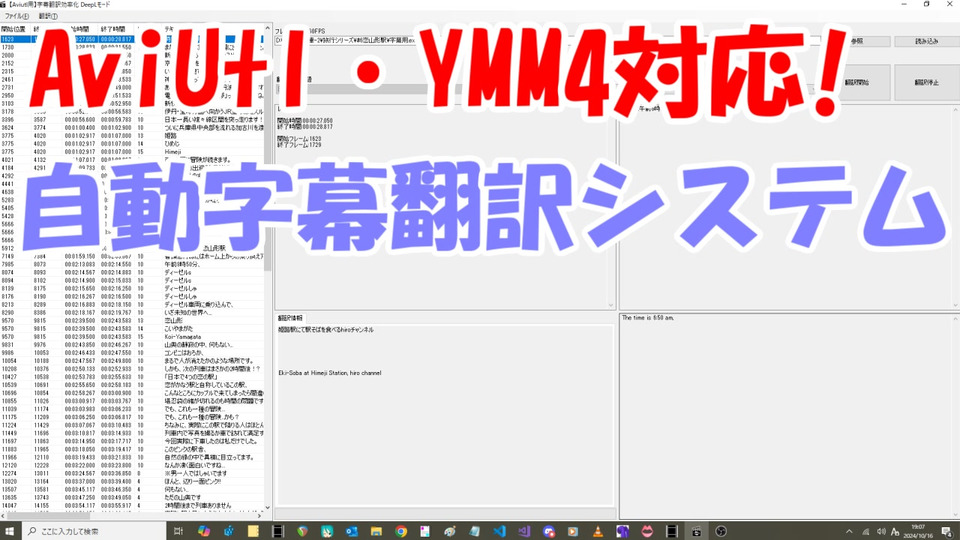Select the row 'いざ未知の世界へ...'
Screen dimensions: 960x540
point(132,312)
